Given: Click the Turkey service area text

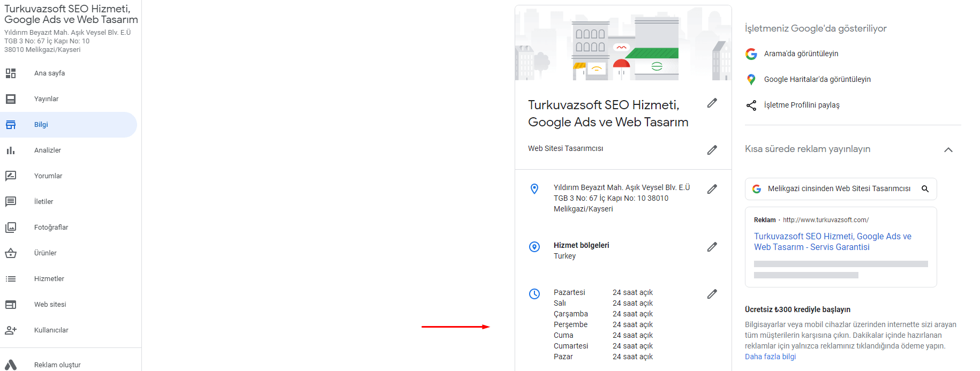Looking at the screenshot, I should (x=564, y=256).
